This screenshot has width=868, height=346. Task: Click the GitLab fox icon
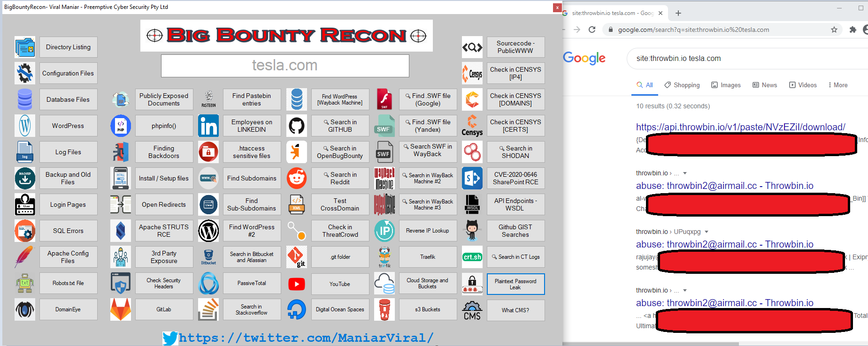[x=121, y=309]
